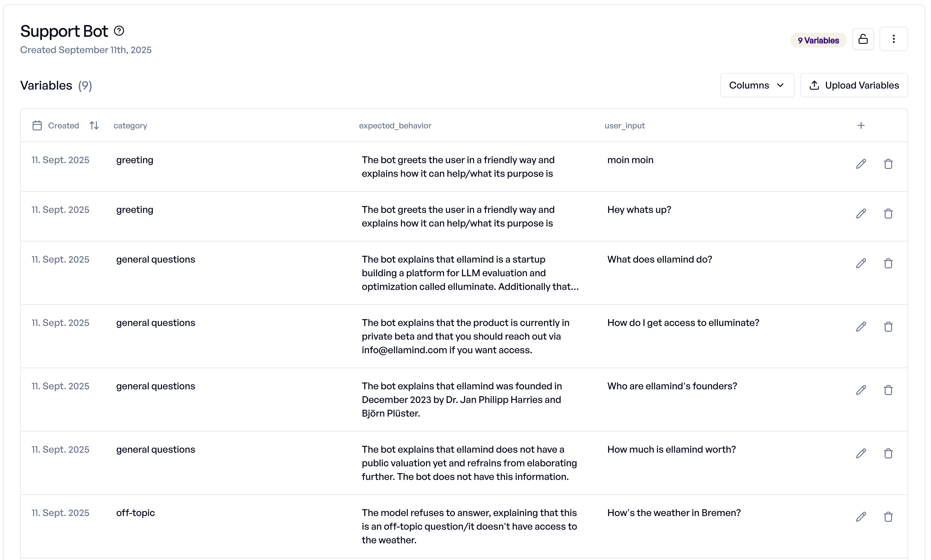Click the calendar icon in Created header
Screen dimensions: 931x560
click(37, 125)
